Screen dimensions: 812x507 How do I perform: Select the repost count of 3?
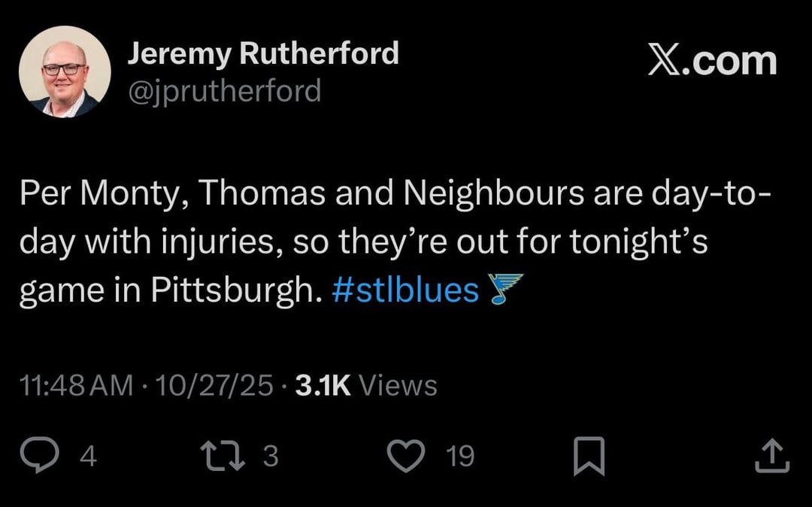[x=269, y=455]
